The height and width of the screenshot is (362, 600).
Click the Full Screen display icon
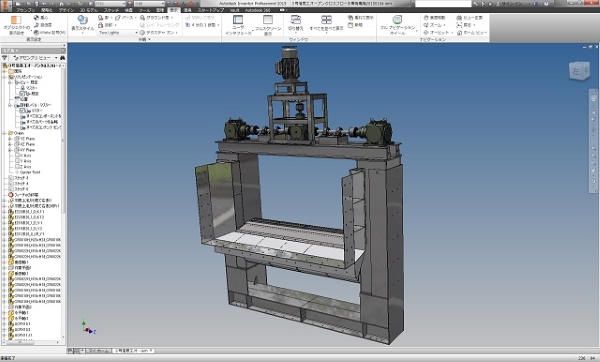coord(268,20)
